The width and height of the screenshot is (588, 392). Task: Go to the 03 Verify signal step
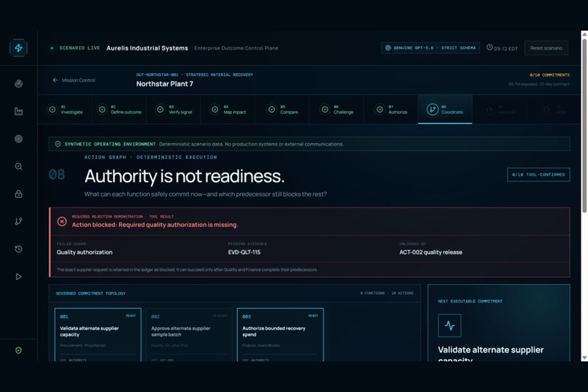(x=173, y=109)
